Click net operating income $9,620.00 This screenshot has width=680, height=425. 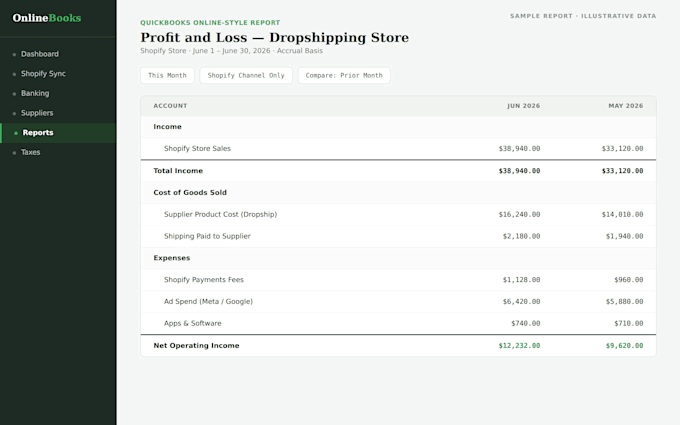tap(624, 346)
